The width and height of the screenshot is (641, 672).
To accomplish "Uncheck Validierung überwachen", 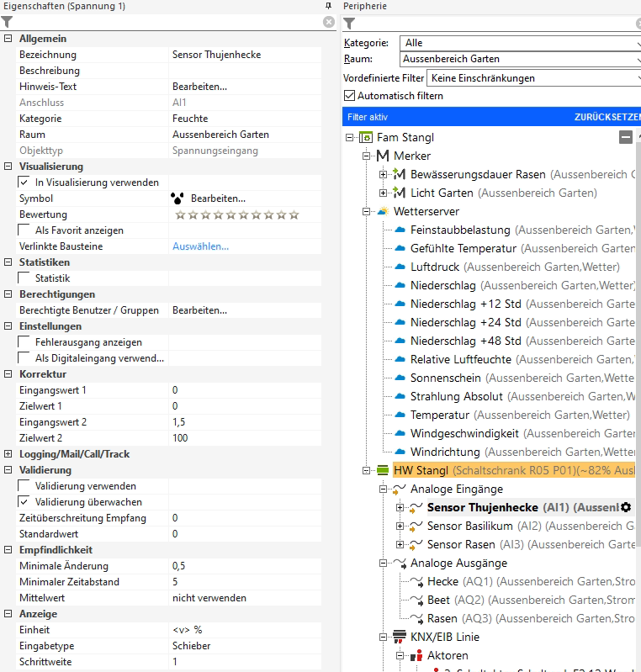I will coord(24,502).
